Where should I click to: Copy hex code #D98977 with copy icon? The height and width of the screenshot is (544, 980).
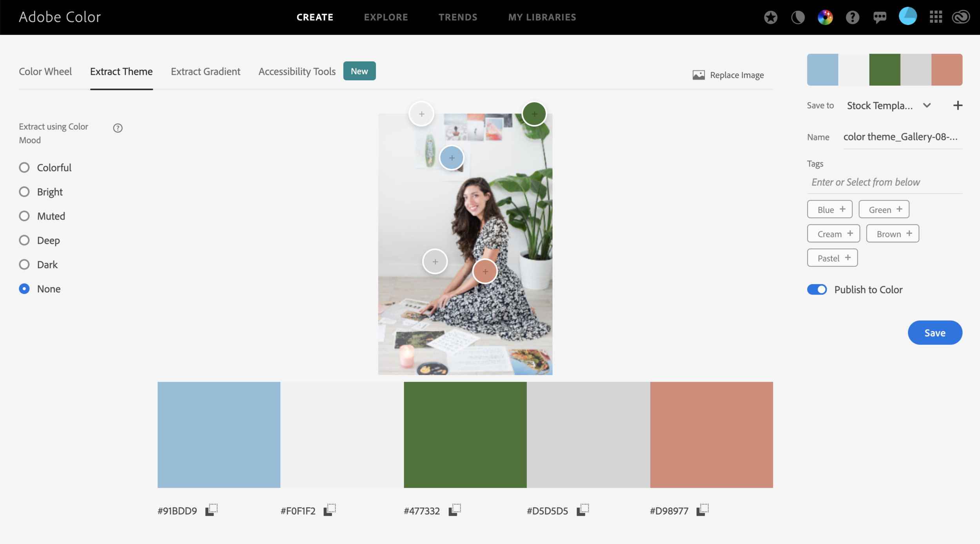coord(702,510)
